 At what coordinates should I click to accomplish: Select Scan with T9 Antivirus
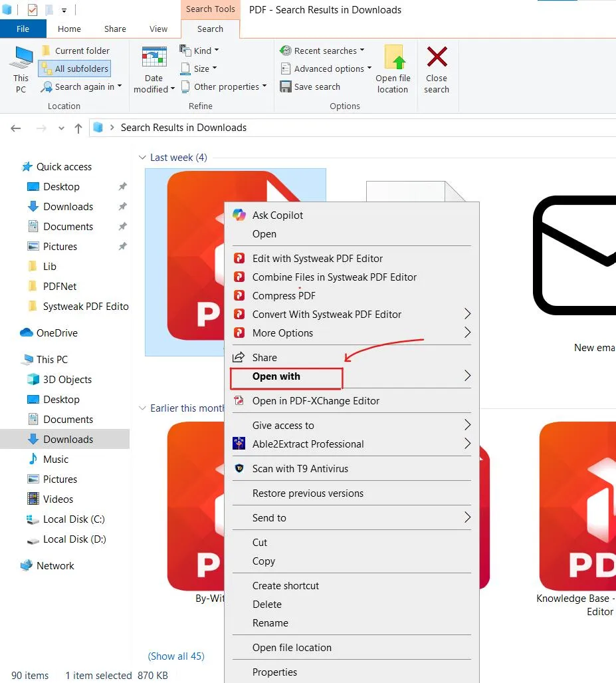tap(300, 469)
